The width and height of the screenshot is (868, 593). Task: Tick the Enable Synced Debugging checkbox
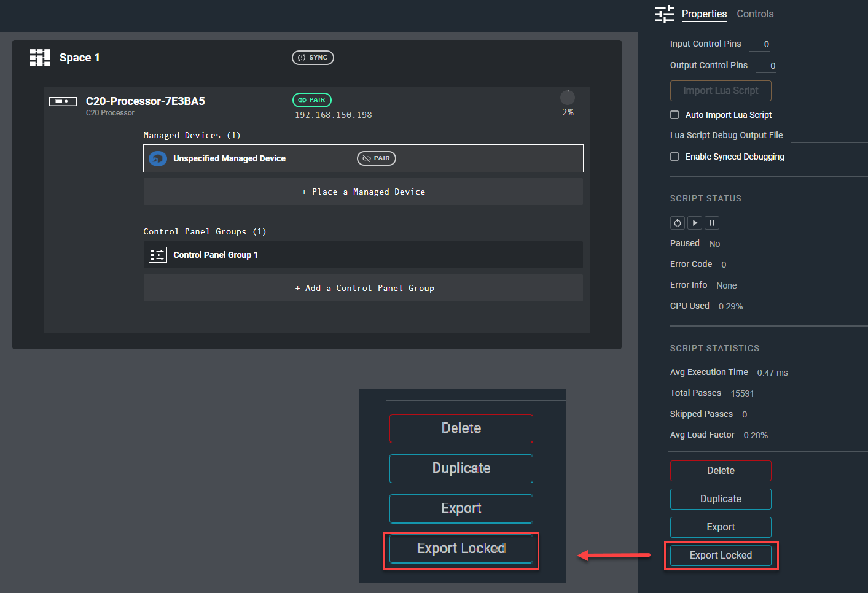tap(674, 157)
